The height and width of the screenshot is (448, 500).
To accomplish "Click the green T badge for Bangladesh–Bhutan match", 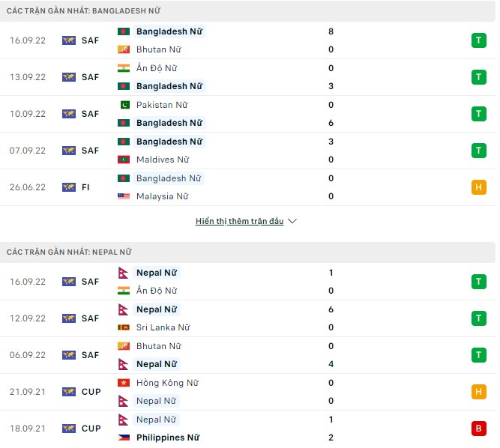I will [478, 40].
